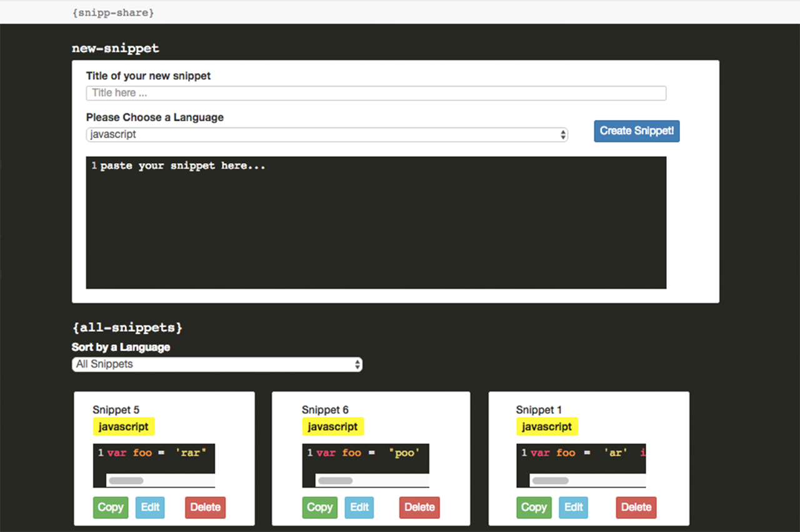Click the javascript tag on Snippet 6

[332, 427]
